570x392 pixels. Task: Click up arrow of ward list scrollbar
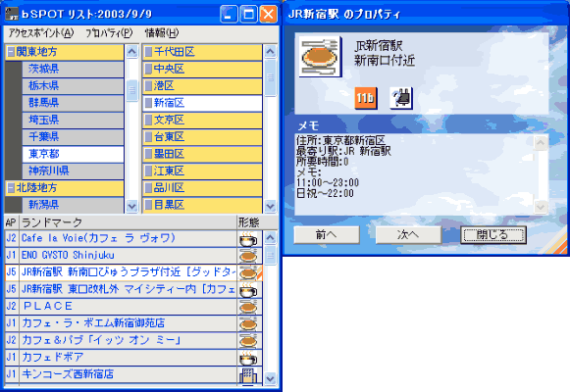pyautogui.click(x=270, y=52)
